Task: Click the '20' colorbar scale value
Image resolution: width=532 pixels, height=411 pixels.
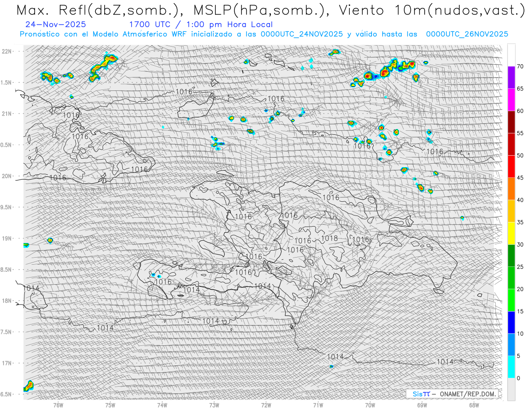Action: pos(520,289)
